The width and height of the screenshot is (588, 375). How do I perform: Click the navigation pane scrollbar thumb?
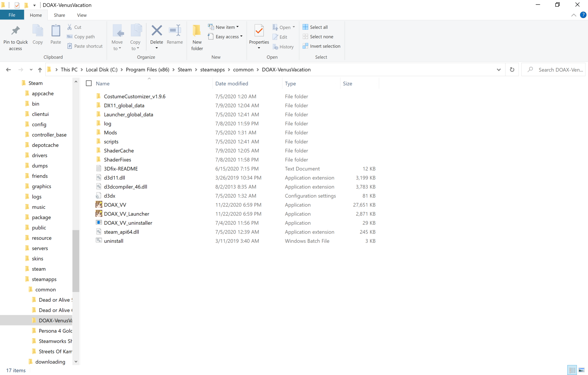pyautogui.click(x=76, y=261)
